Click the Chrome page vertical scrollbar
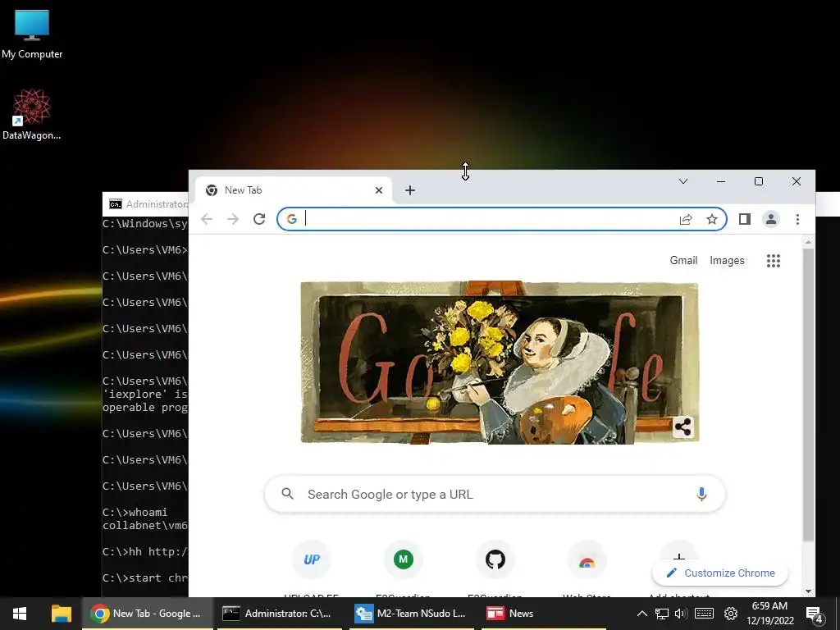This screenshot has height=630, width=840. point(808,395)
